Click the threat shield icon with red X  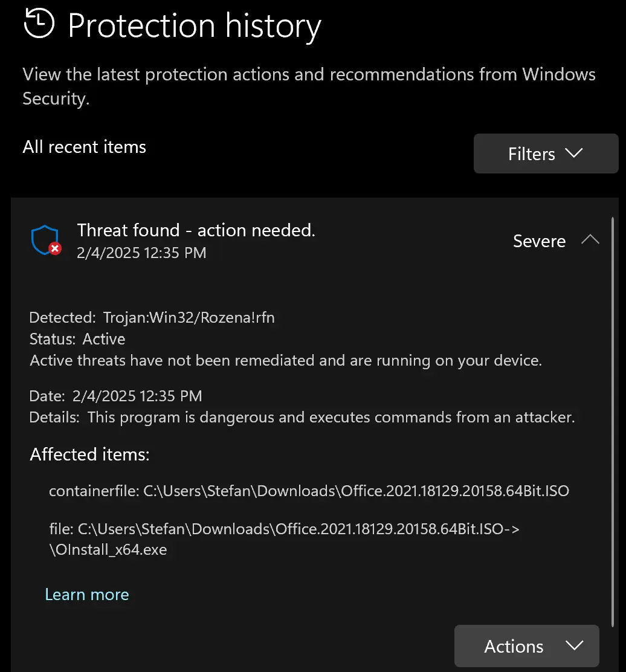tap(47, 241)
